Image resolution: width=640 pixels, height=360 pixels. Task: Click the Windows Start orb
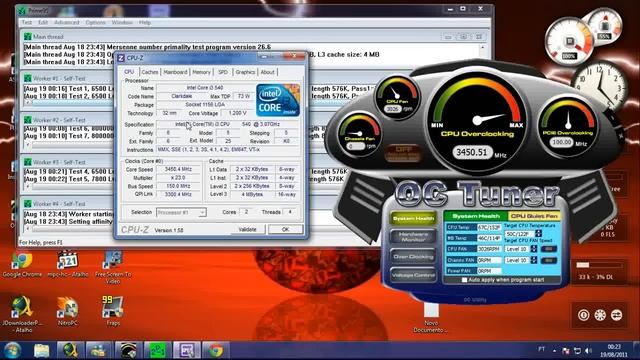12,351
